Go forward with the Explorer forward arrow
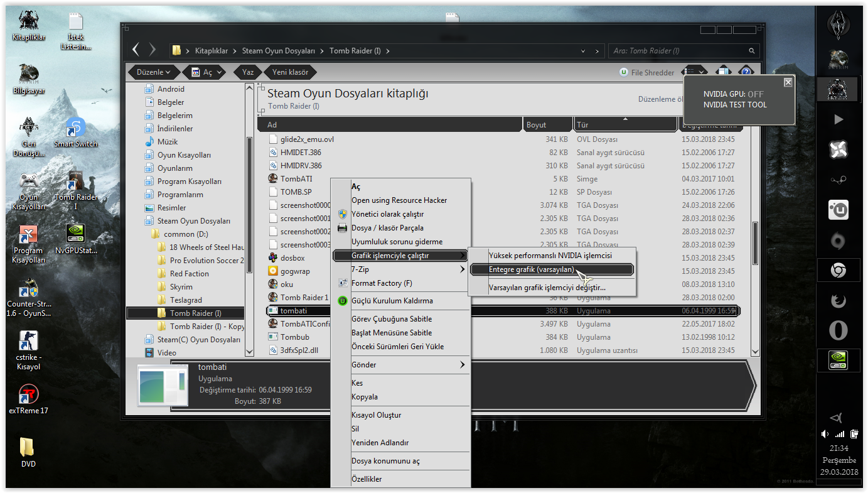Viewport: 868px width, 493px height. (x=153, y=50)
